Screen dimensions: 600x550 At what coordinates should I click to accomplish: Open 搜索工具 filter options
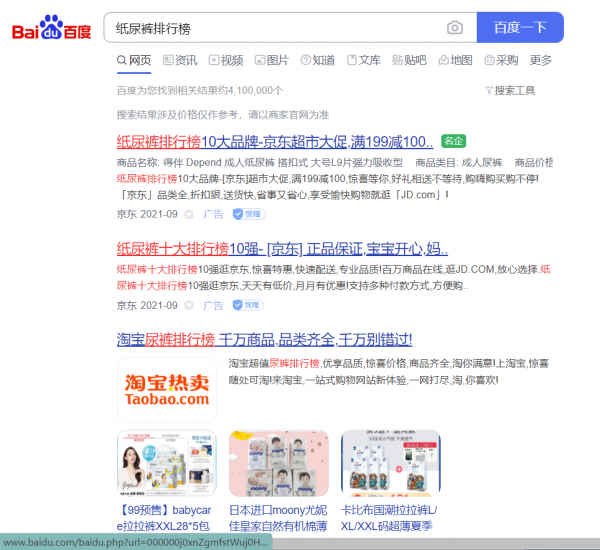(x=509, y=90)
